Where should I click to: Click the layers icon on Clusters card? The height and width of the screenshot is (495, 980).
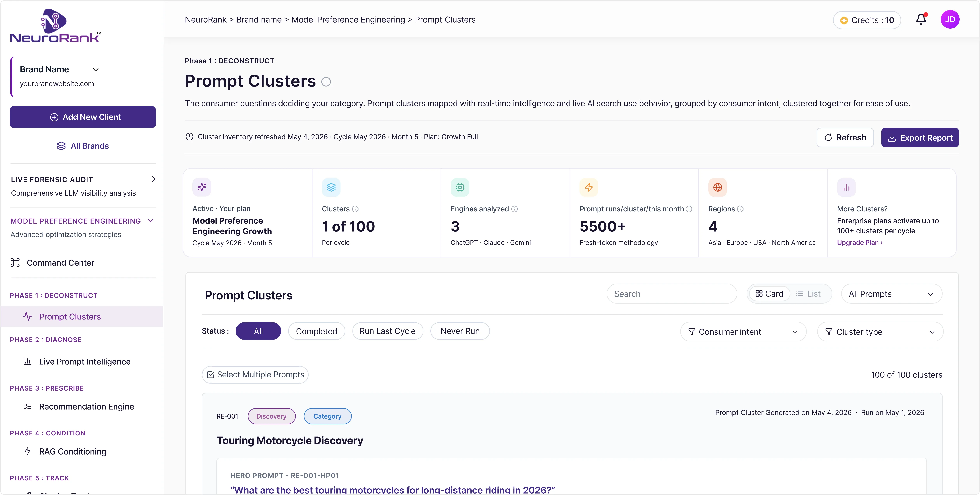[x=331, y=187]
